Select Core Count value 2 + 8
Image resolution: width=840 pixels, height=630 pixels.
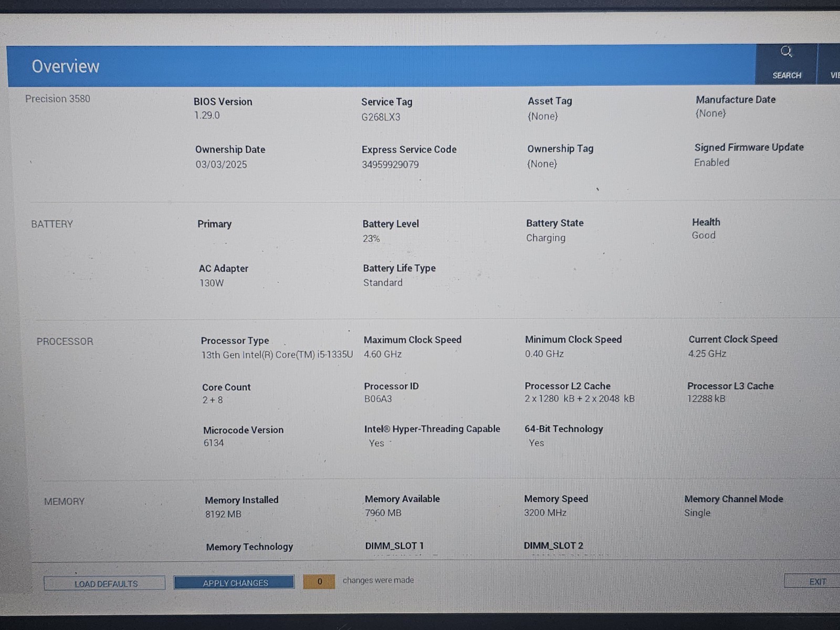(x=213, y=400)
